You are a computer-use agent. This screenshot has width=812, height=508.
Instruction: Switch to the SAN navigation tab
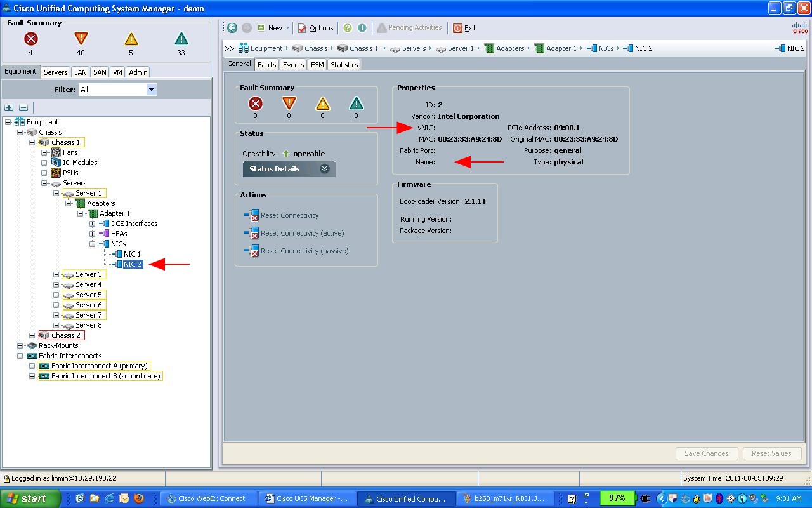(x=100, y=72)
